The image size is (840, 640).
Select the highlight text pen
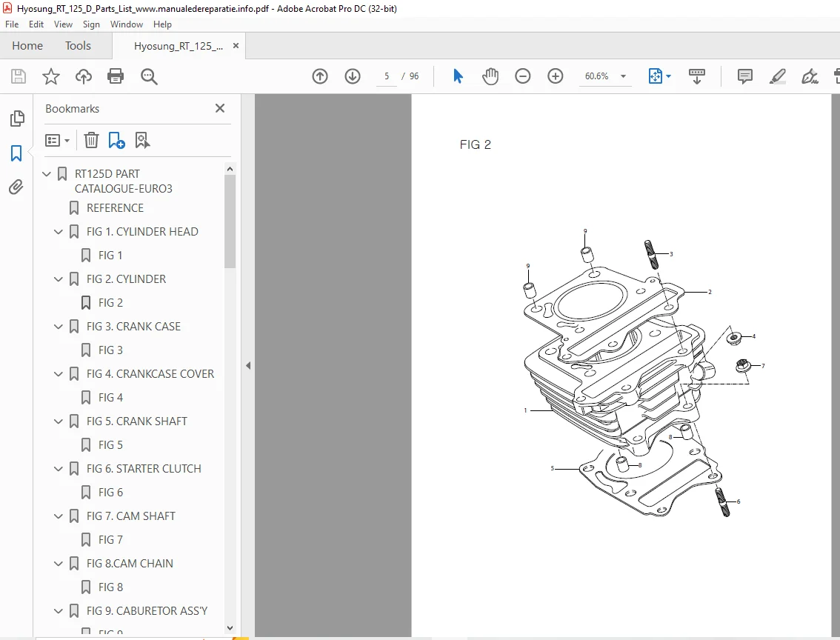[x=777, y=76]
